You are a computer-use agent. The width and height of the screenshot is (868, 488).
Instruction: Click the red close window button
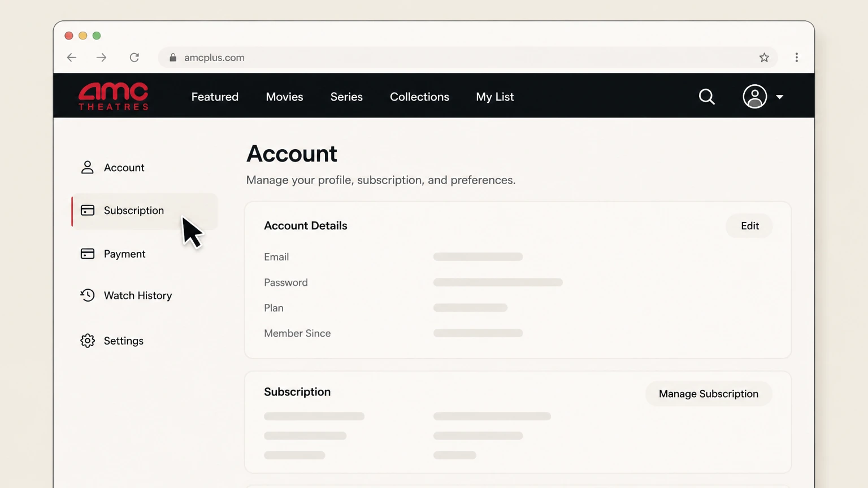tap(69, 36)
